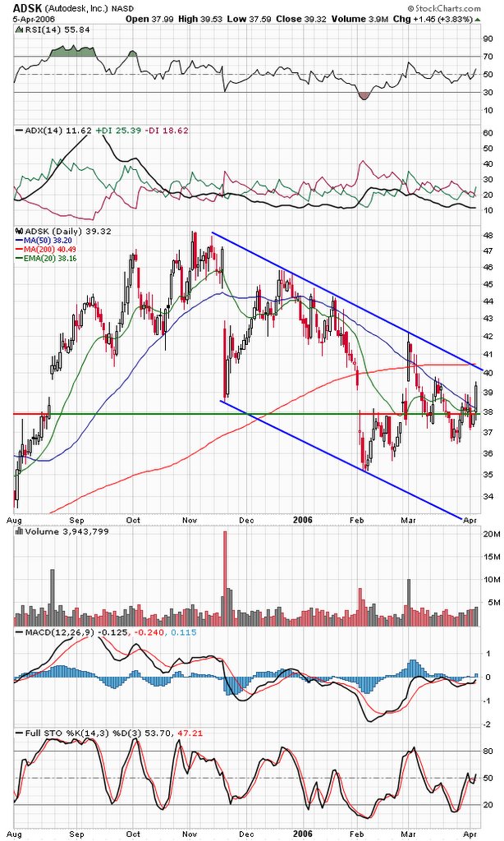Click the -2 tick on MACD axis
This screenshot has width=504, height=841.
pos(488,724)
